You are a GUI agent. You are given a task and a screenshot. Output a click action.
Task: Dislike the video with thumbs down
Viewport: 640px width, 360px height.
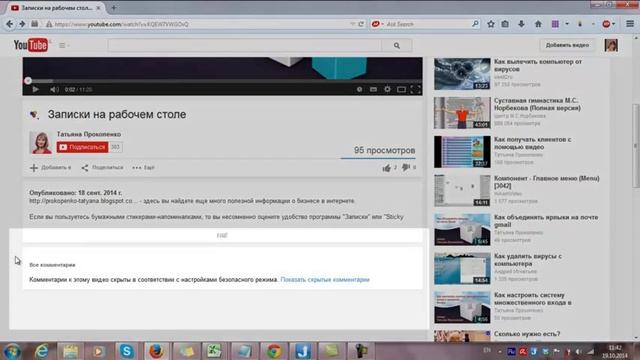coord(406,167)
